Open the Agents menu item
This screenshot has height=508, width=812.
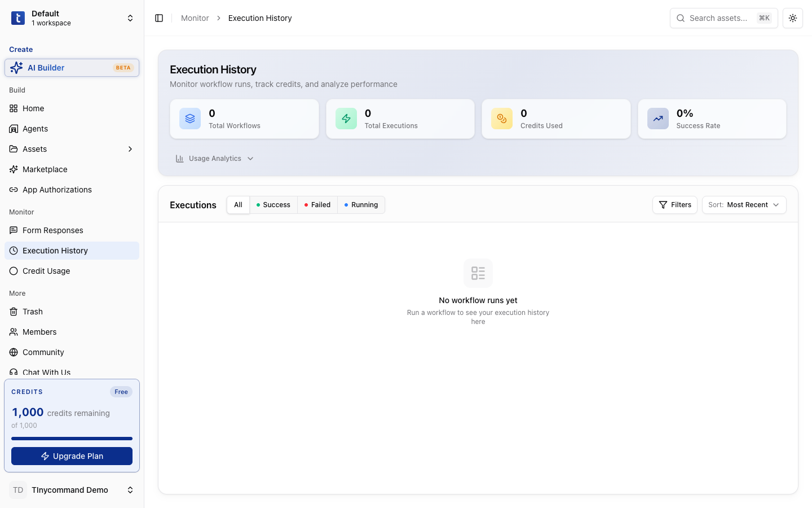72,129
